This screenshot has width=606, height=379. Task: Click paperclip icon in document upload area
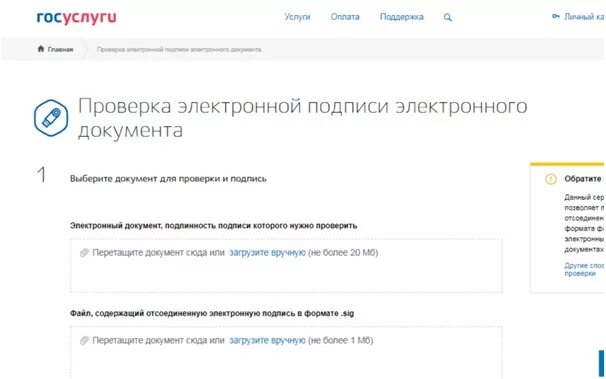(84, 253)
